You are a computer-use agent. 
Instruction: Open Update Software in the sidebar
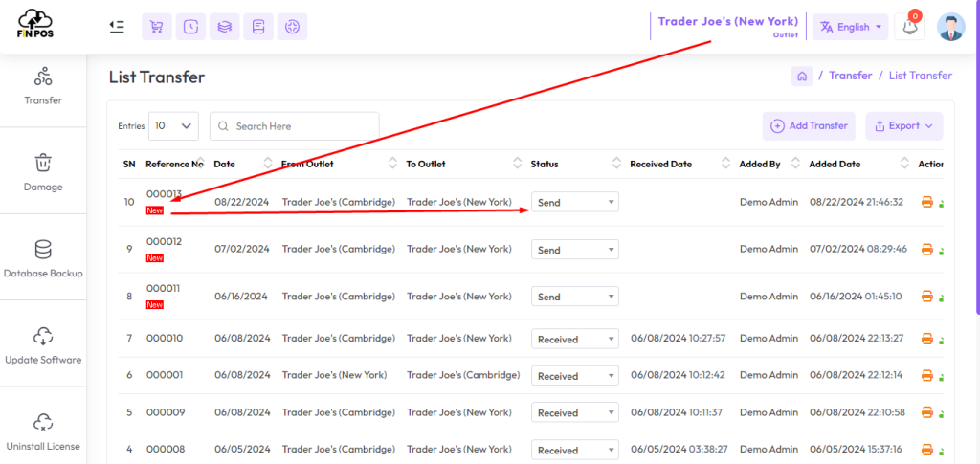pos(43,344)
